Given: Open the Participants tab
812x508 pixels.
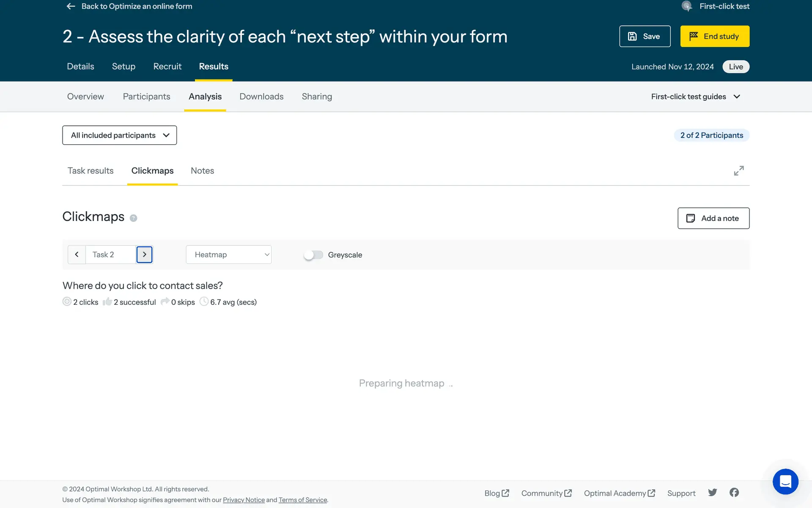Looking at the screenshot, I should (146, 97).
